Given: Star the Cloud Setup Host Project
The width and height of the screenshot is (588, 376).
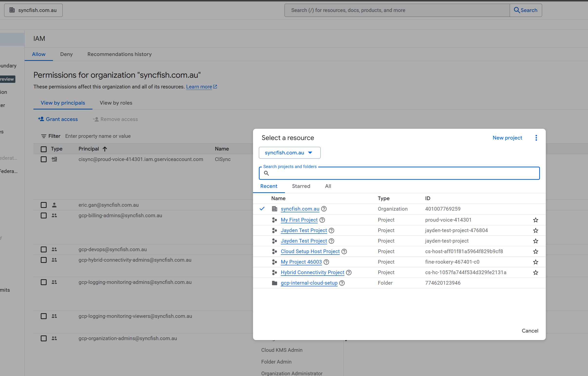Looking at the screenshot, I should pos(535,251).
